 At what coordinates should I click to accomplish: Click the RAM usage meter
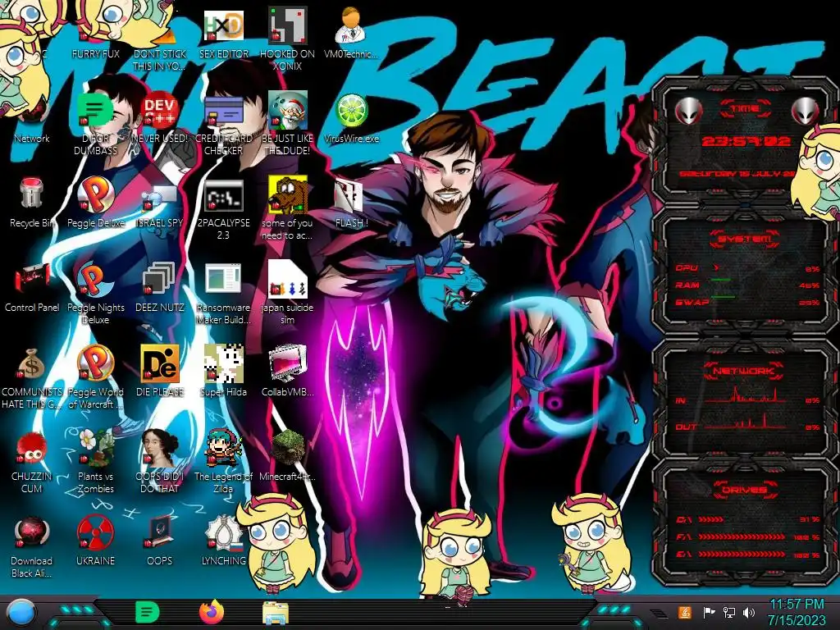click(x=748, y=285)
